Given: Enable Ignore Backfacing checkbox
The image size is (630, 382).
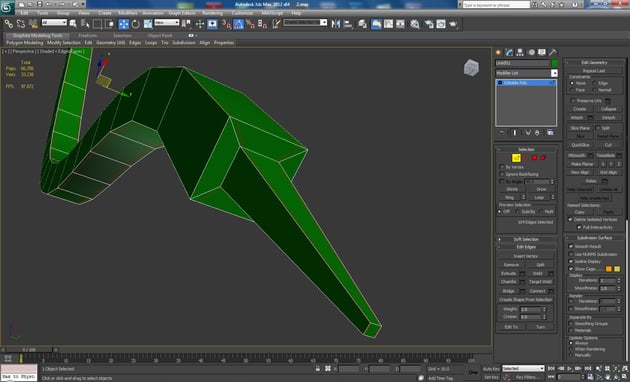Looking at the screenshot, I should click(502, 174).
